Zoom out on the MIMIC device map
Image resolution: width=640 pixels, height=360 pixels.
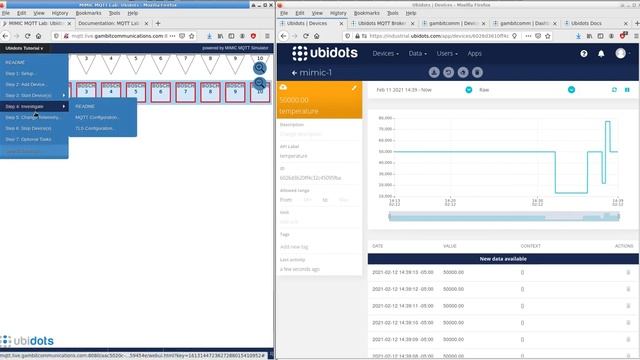click(x=260, y=84)
